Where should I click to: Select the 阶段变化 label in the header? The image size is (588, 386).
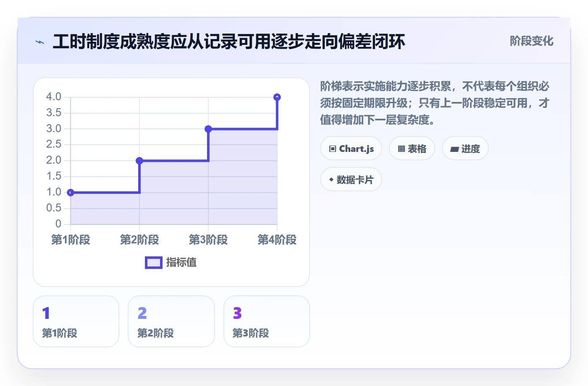click(x=531, y=41)
